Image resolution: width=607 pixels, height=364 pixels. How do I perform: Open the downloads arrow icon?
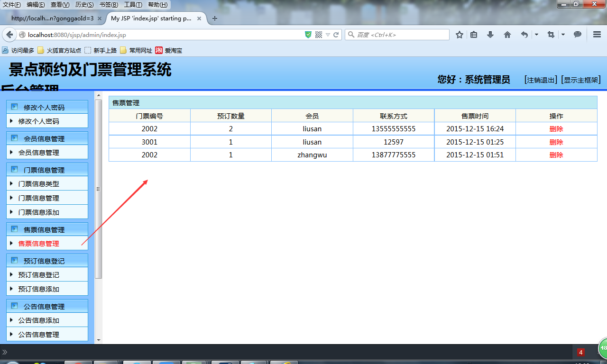(x=490, y=35)
